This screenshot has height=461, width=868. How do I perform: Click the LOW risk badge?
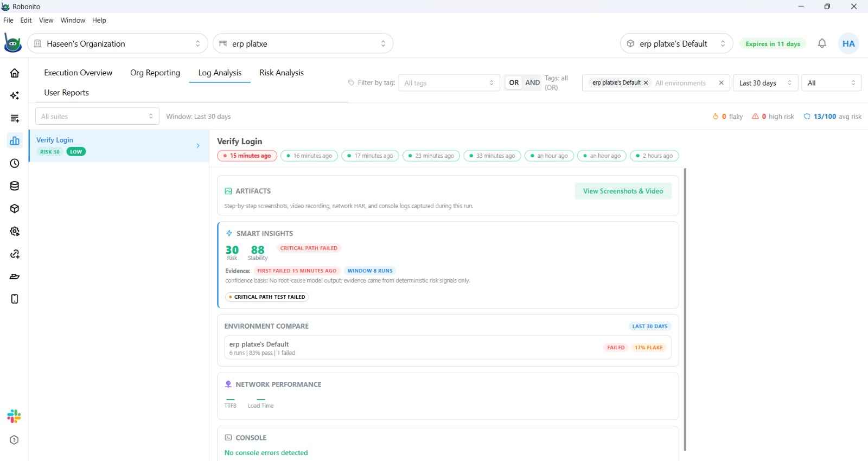pos(76,152)
